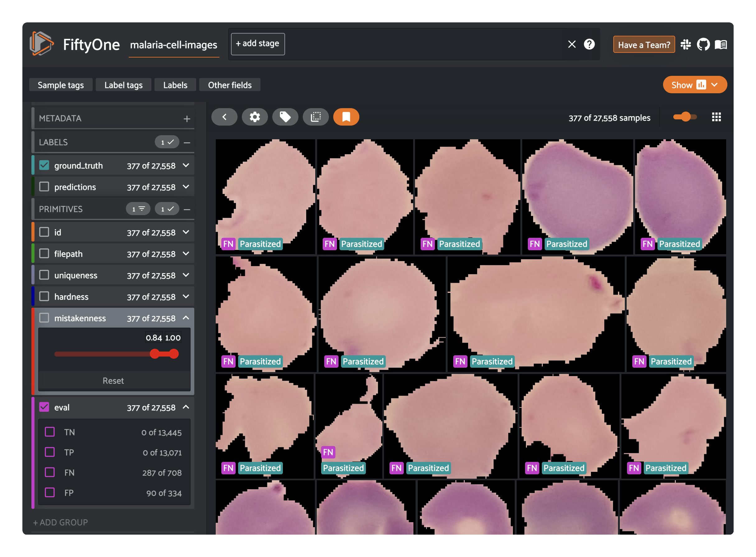
Task: Check the hardness field checkbox
Action: pyautogui.click(x=44, y=296)
